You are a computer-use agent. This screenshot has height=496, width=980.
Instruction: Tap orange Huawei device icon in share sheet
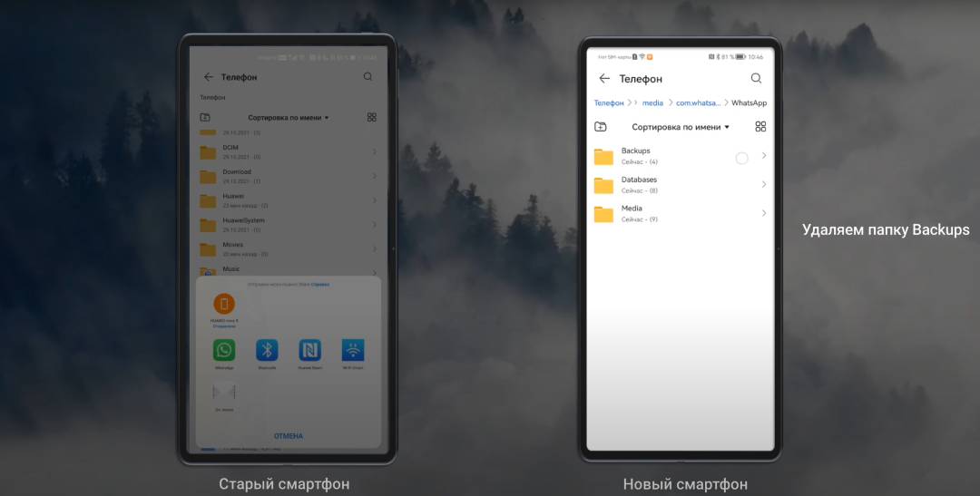click(x=223, y=304)
